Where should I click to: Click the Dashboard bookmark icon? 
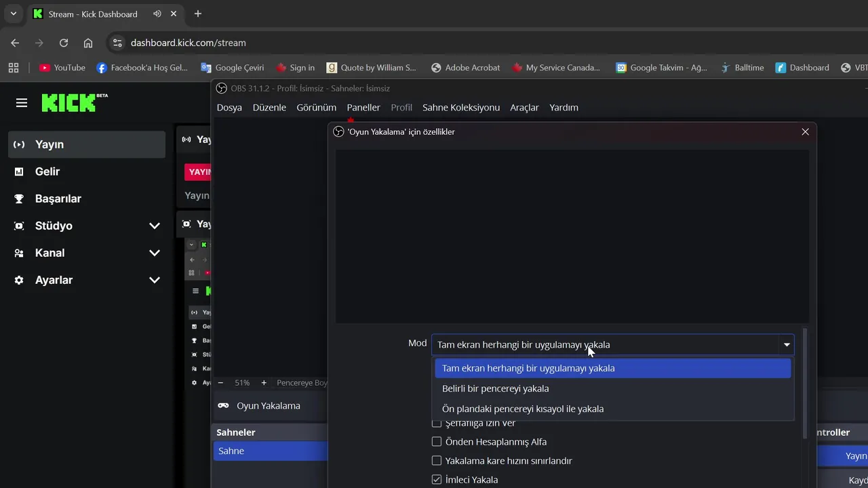tap(781, 68)
